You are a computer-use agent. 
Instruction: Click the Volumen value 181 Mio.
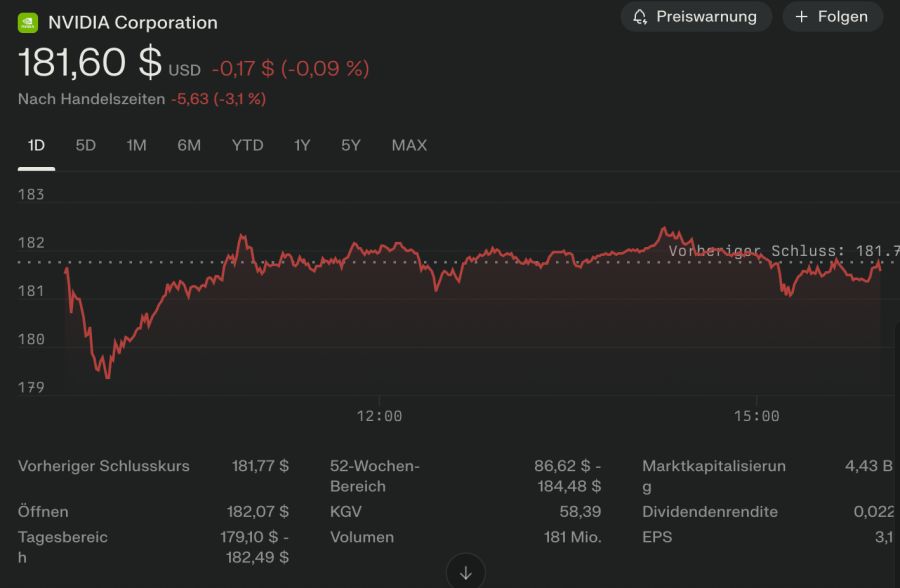pos(573,537)
